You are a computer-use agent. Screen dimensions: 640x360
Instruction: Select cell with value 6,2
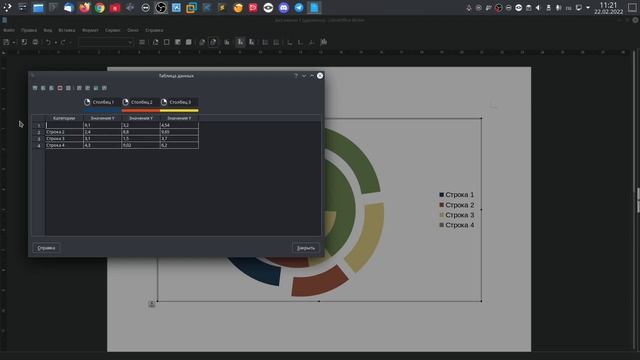(179, 145)
